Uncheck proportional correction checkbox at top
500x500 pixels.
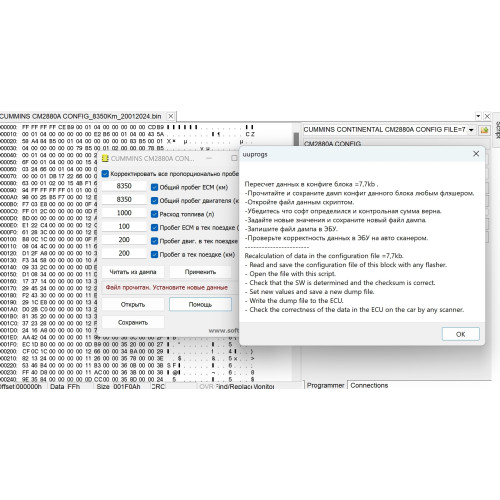105,174
